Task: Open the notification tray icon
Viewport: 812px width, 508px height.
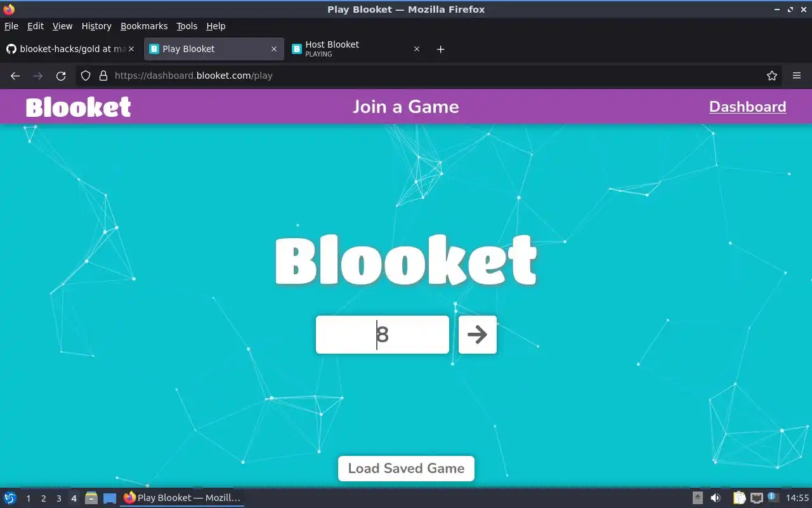Action: [773, 497]
